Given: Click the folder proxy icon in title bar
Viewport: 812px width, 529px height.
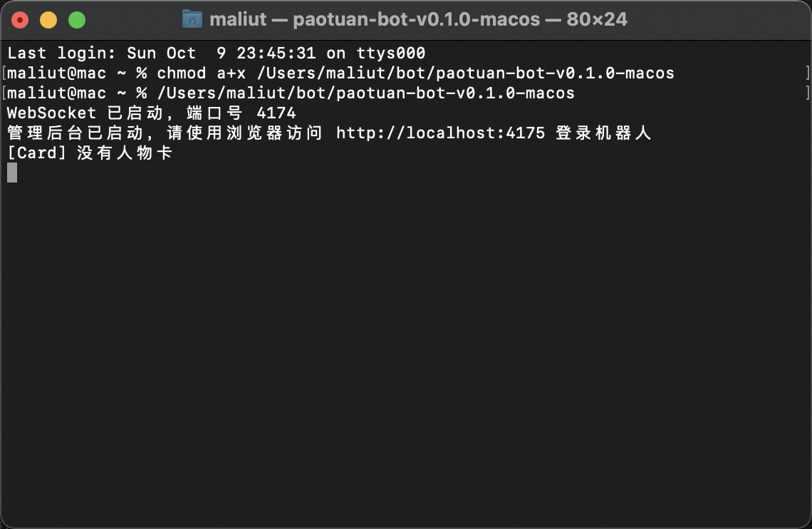Looking at the screenshot, I should tap(192, 19).
